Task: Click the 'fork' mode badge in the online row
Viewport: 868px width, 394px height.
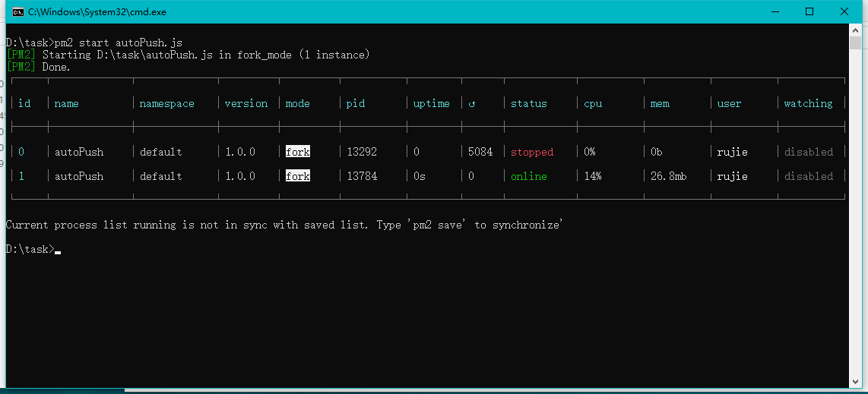Action: 298,176
